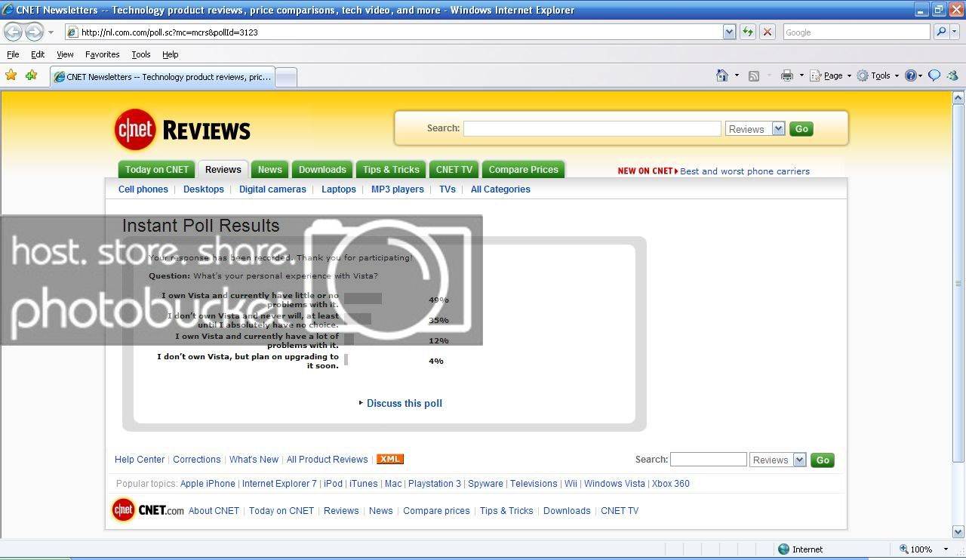Click the top CNET search text field
This screenshot has width=966, height=560.
coord(592,128)
